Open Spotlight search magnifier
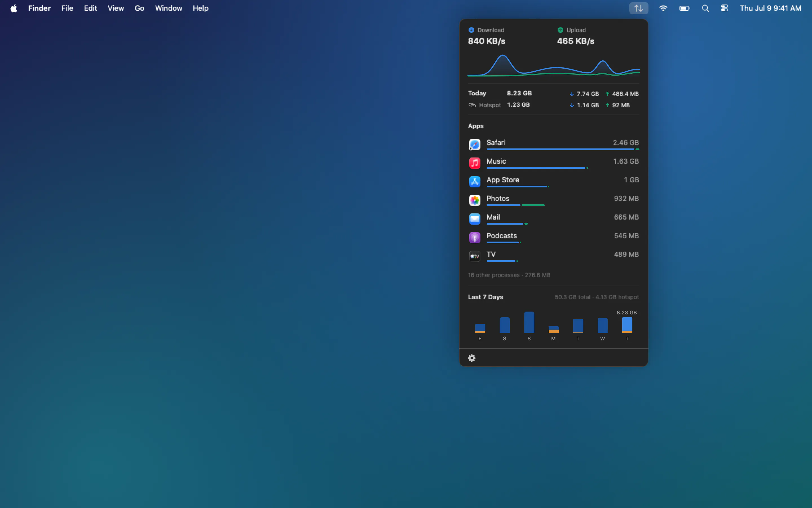This screenshot has width=812, height=508. pos(705,8)
